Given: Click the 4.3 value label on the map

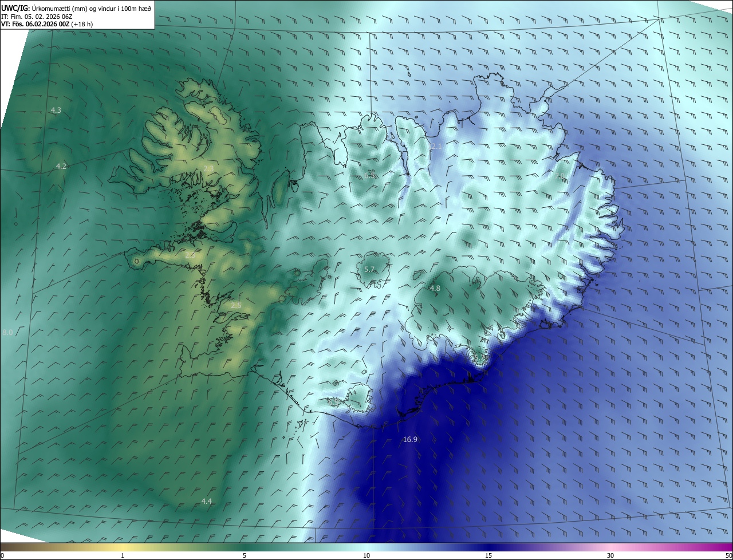Looking at the screenshot, I should (56, 110).
